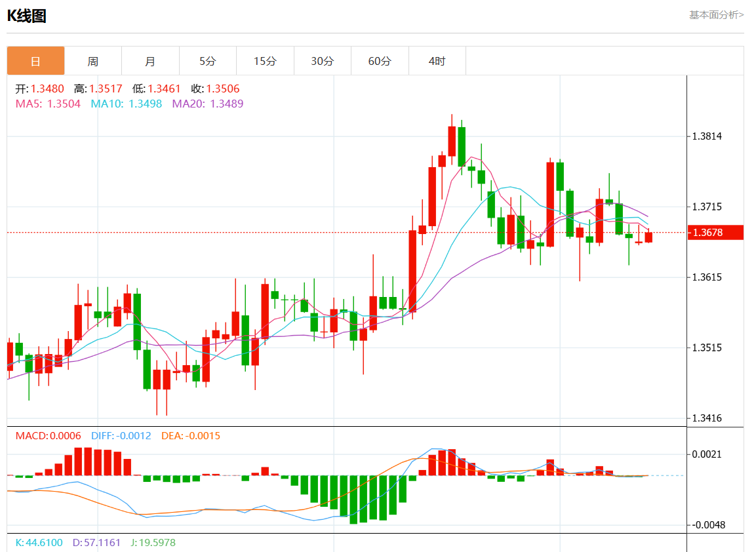
Task: Click the DIFF:-0.0012 indicator label
Action: pyautogui.click(x=121, y=436)
